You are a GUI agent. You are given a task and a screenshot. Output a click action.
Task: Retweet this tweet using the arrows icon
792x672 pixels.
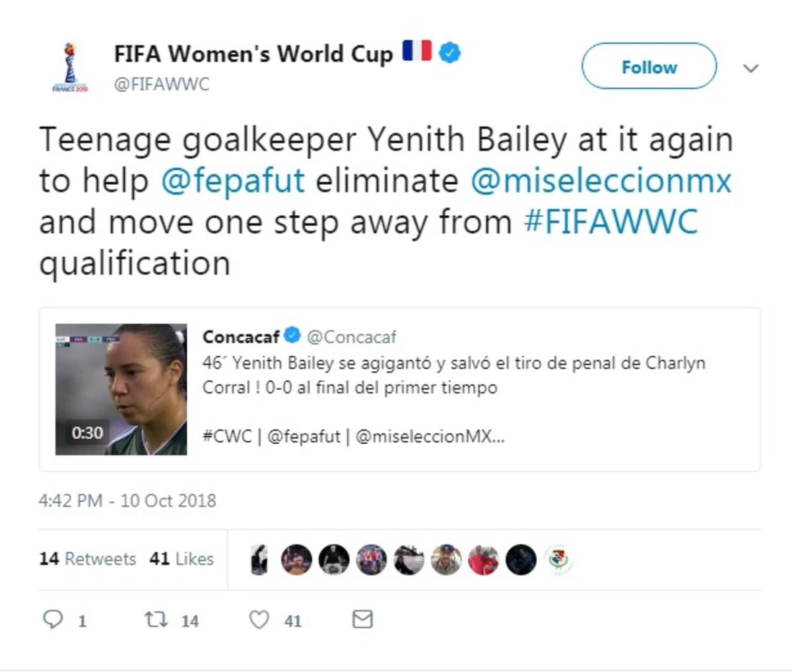156,619
